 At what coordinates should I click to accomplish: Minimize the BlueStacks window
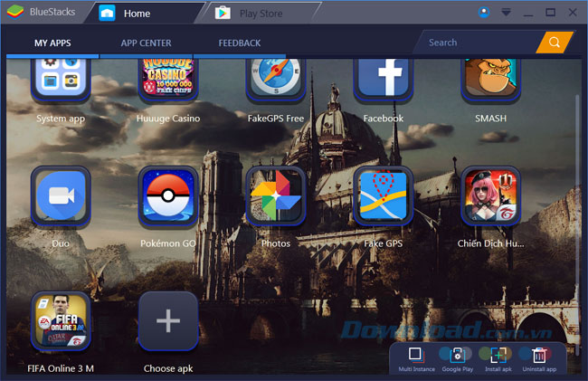pyautogui.click(x=528, y=14)
